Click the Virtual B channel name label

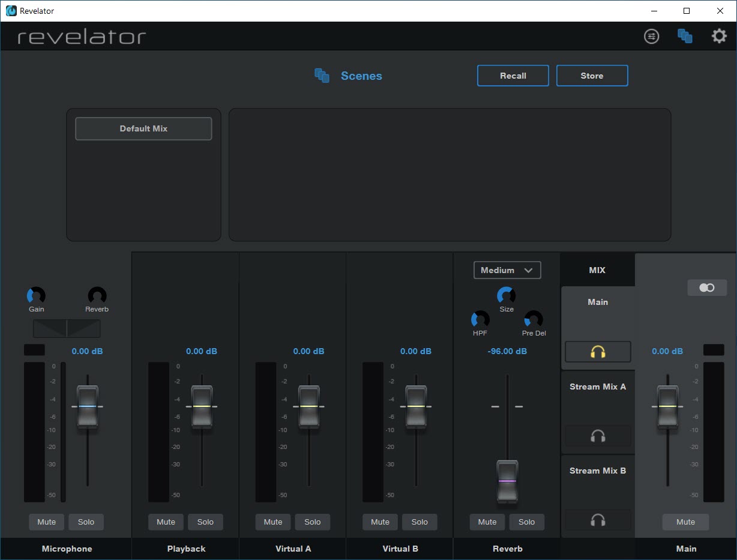[400, 549]
